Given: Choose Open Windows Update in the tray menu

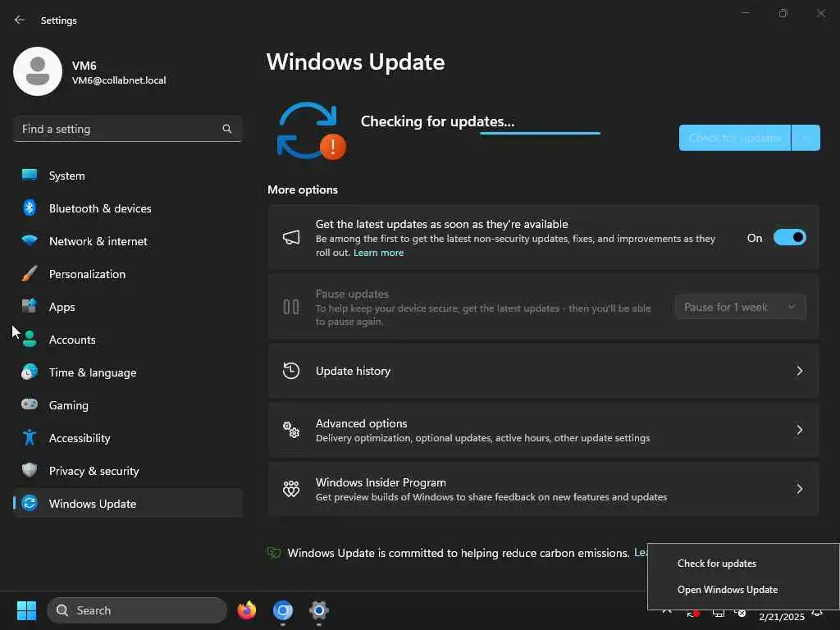Looking at the screenshot, I should [x=728, y=590].
